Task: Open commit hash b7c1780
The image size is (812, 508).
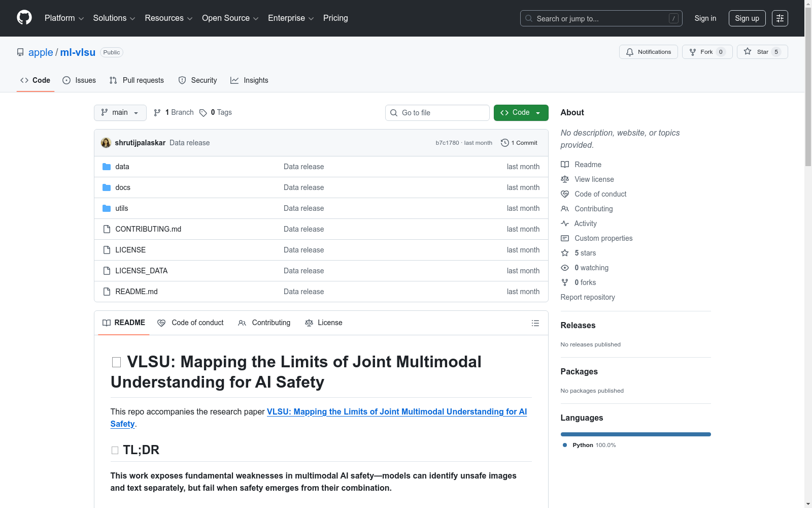Action: tap(447, 143)
